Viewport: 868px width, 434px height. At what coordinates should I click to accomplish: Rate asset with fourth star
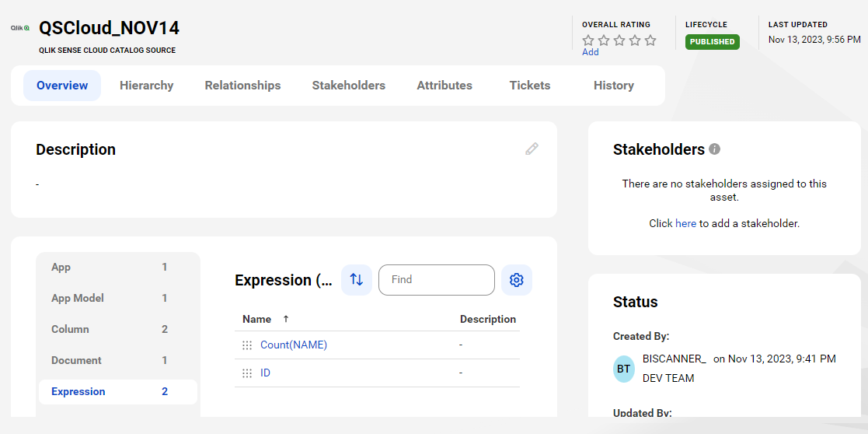point(635,40)
